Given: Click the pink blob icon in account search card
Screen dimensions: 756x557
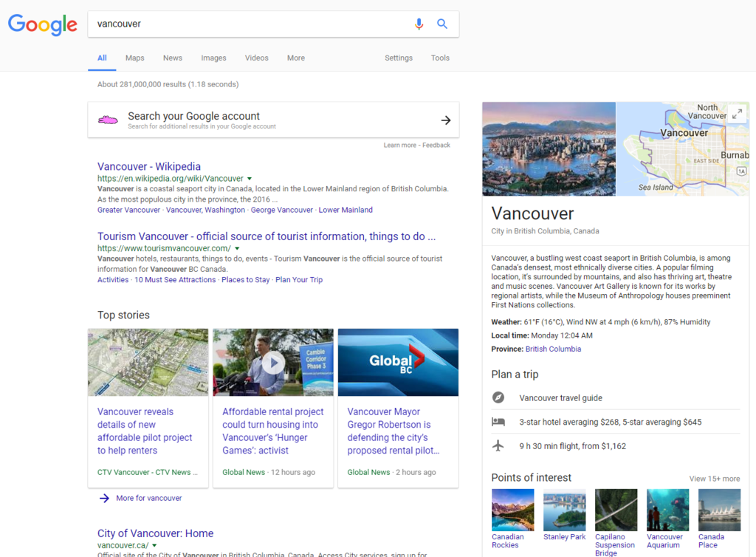Looking at the screenshot, I should click(x=108, y=120).
